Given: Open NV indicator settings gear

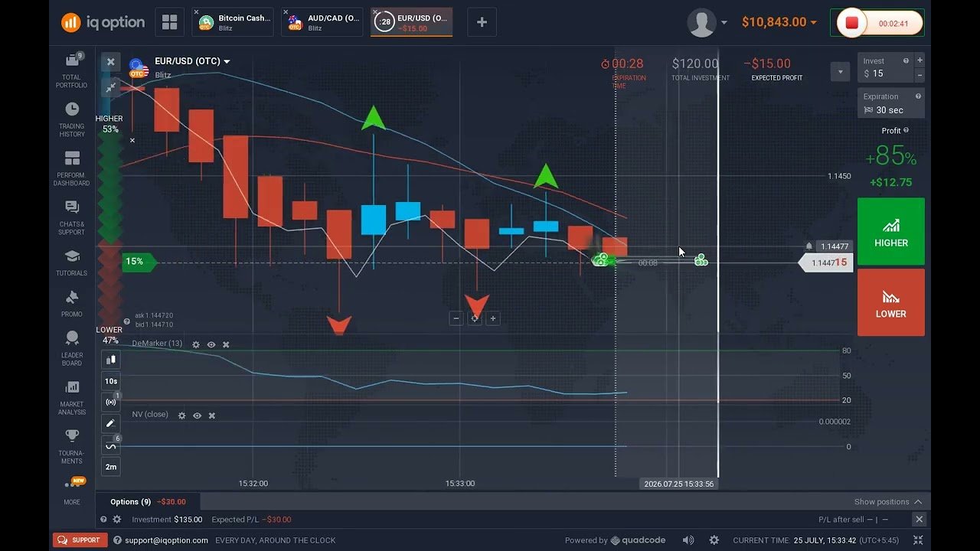Looking at the screenshot, I should (x=181, y=416).
